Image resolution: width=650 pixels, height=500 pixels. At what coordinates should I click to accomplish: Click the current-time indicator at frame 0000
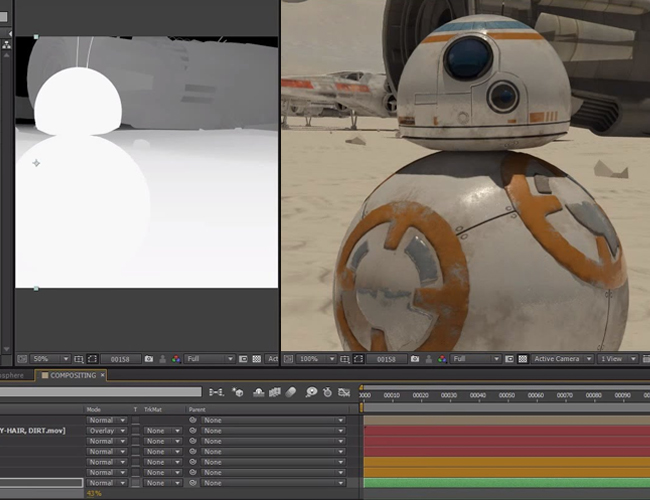(361, 390)
